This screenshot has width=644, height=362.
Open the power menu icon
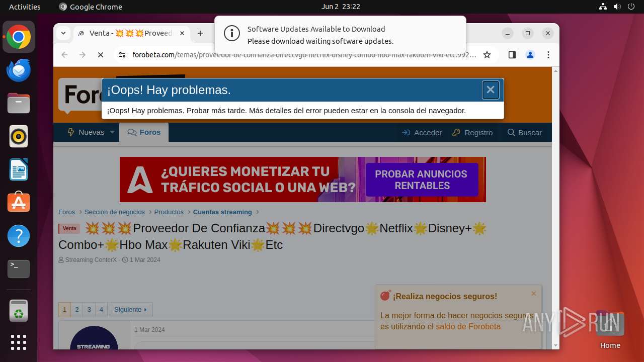(631, 7)
